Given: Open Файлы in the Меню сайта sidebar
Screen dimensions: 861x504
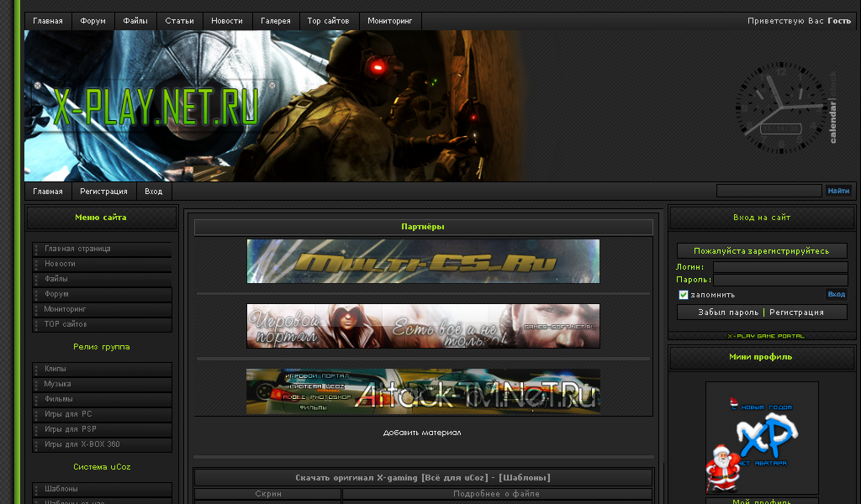Looking at the screenshot, I should (102, 279).
